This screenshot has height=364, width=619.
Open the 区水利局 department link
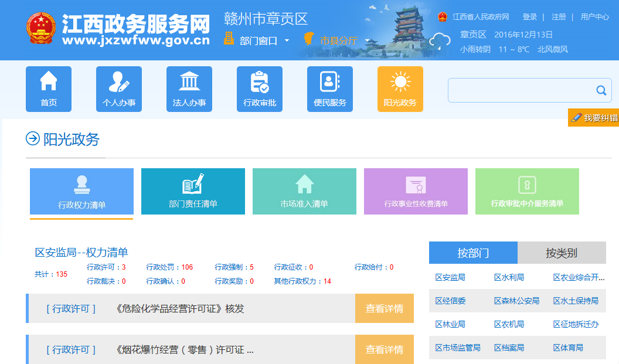tap(509, 277)
